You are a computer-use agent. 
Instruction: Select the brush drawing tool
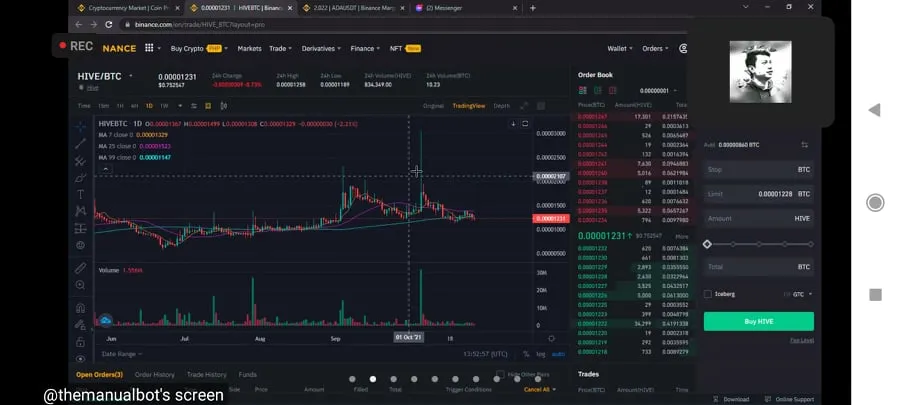[x=80, y=178]
